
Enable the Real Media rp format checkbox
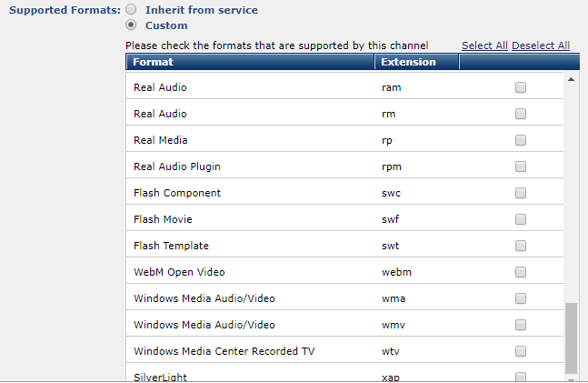click(x=521, y=141)
